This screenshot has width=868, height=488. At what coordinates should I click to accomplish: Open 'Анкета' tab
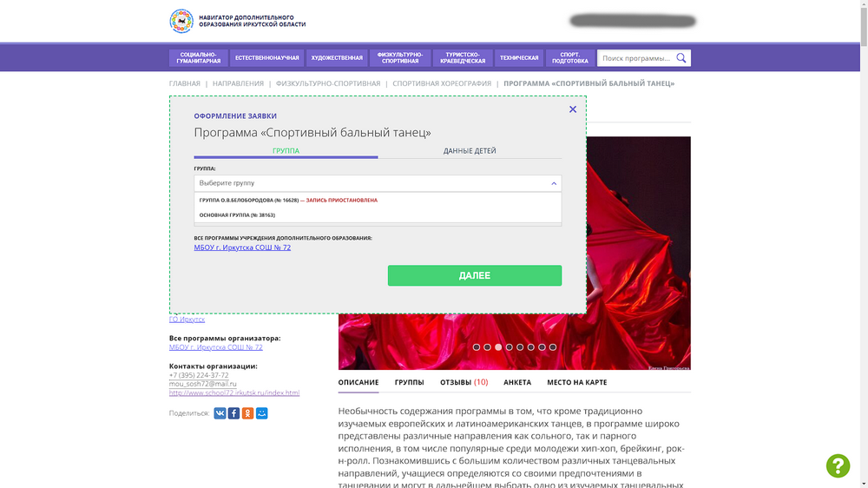[517, 382]
